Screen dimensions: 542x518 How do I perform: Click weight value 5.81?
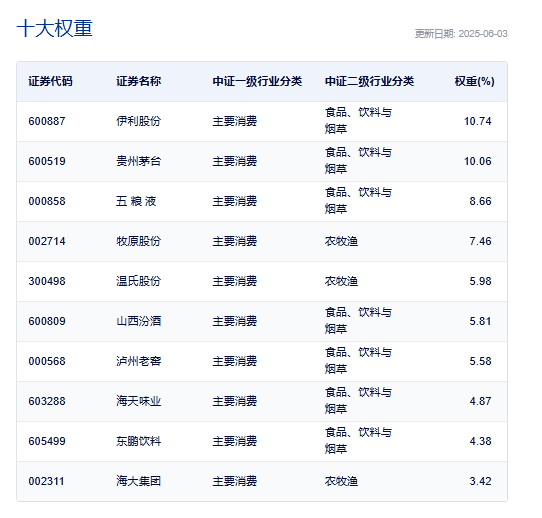pyautogui.click(x=480, y=321)
